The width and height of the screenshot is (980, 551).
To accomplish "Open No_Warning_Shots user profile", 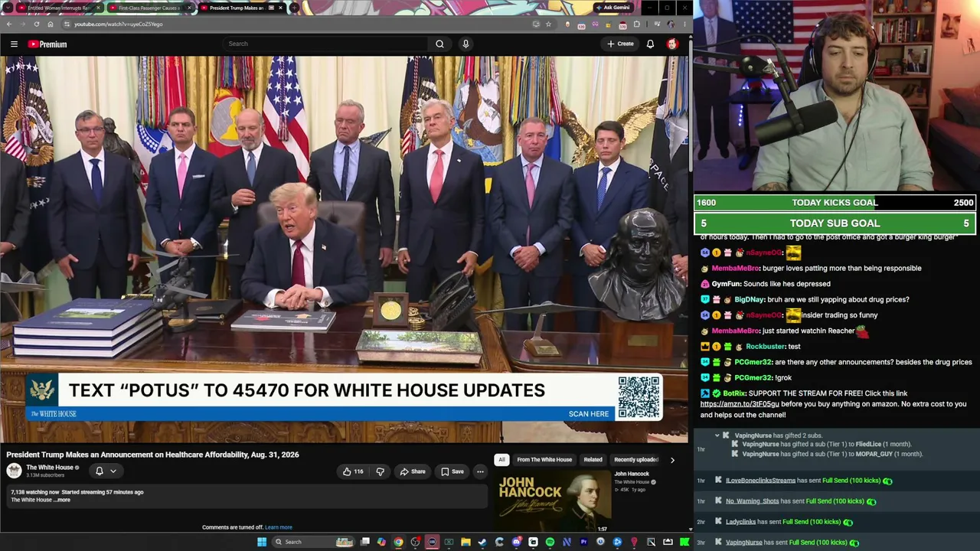I will coord(752,501).
